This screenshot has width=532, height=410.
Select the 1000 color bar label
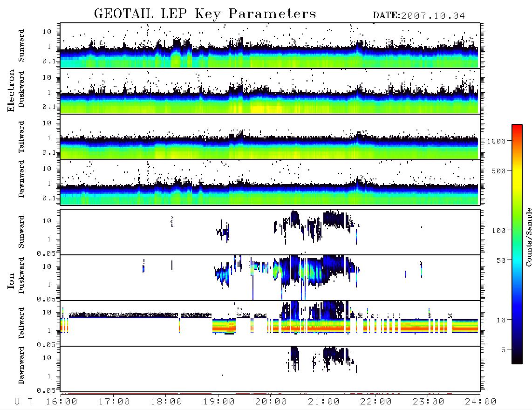point(496,141)
